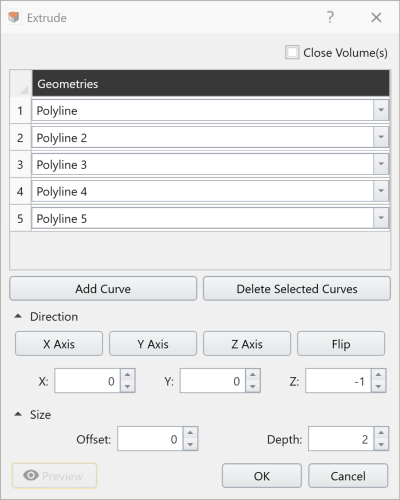The width and height of the screenshot is (400, 500).
Task: Decrease Offset with down arrow
Action: click(190, 445)
